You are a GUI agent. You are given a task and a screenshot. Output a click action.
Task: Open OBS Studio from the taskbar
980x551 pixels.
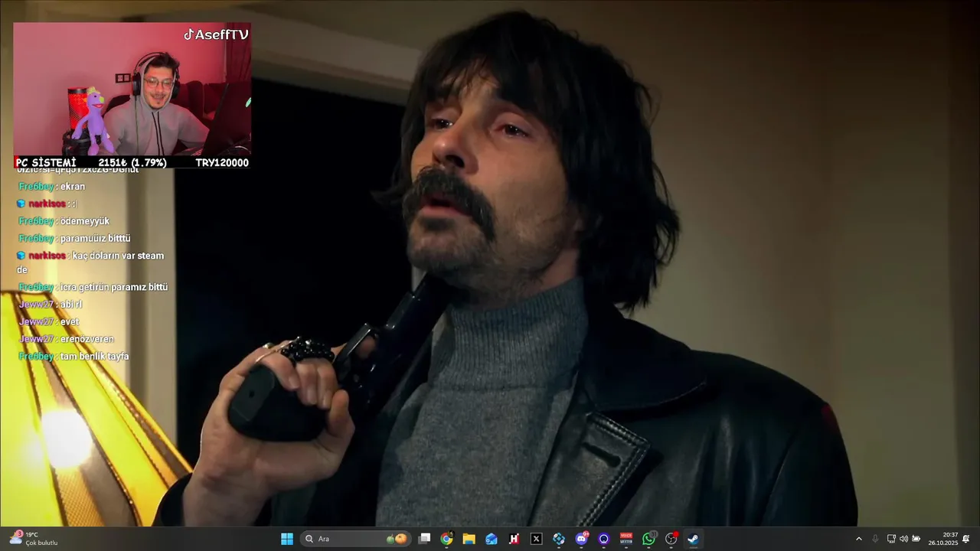pos(671,539)
